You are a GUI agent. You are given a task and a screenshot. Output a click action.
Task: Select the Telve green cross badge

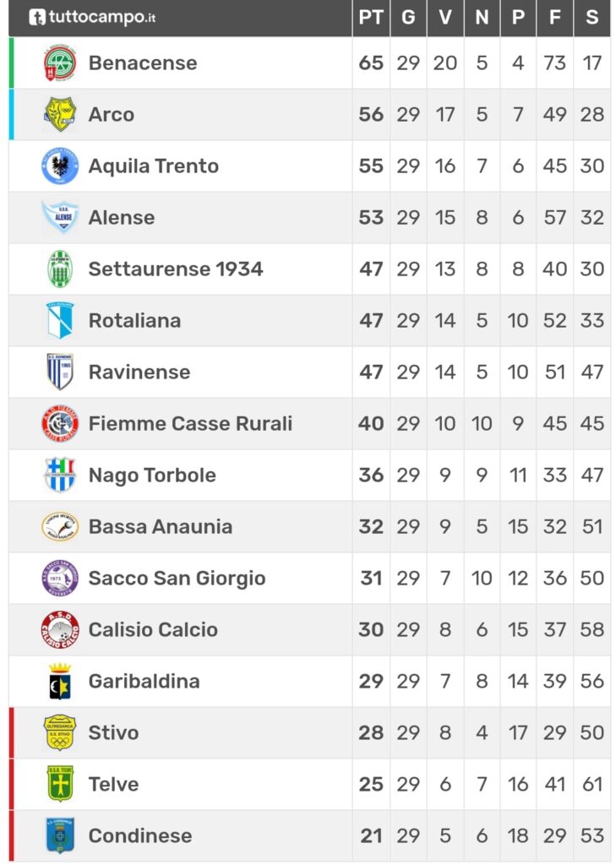pos(60,784)
